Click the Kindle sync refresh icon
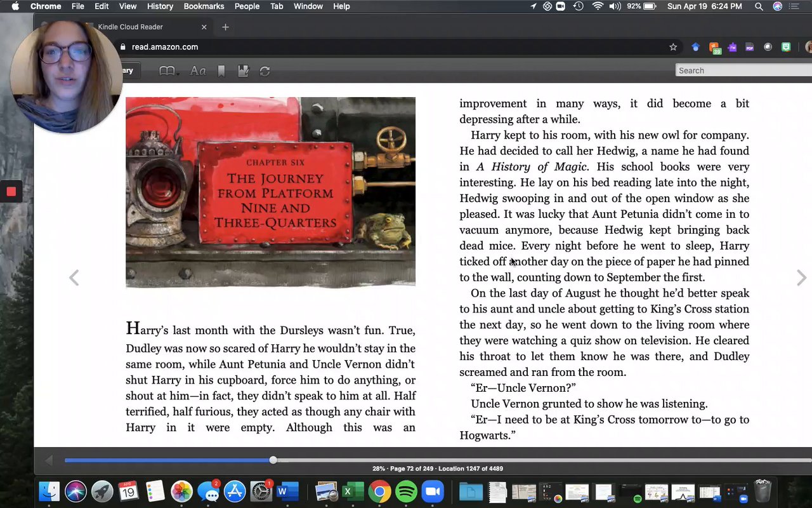812x508 pixels. point(265,71)
